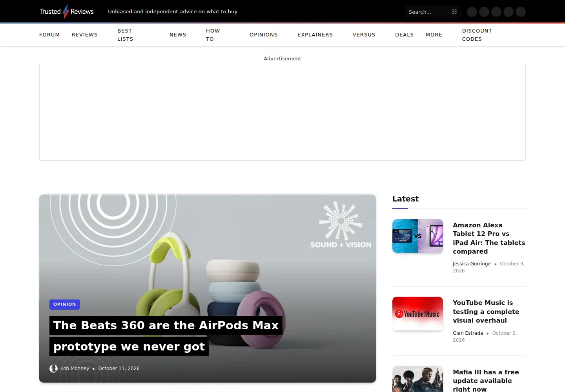565x392 pixels.
Task: Click the October 11, 2026 date
Action: (x=119, y=368)
